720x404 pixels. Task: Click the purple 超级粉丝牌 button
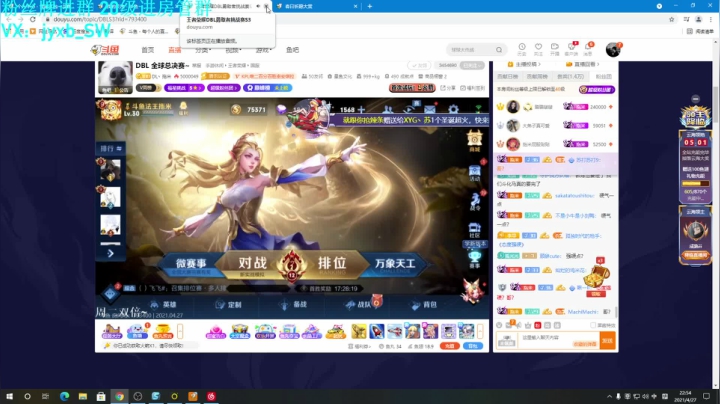coord(596,90)
